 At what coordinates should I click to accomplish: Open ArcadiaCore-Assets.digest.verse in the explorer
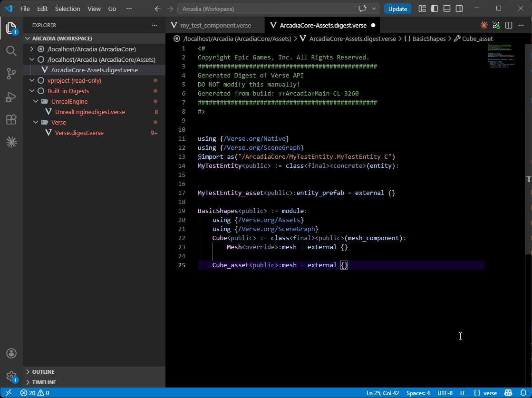[x=94, y=70]
